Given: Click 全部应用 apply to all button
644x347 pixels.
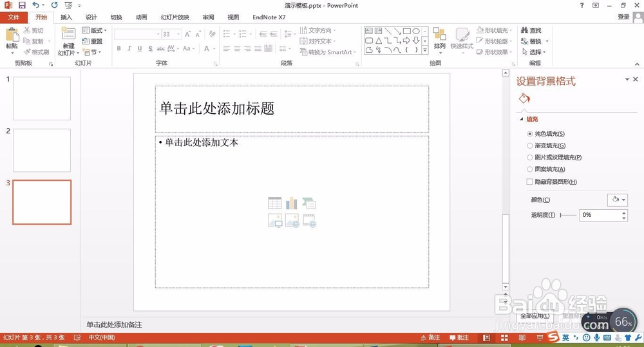Looking at the screenshot, I should pos(535,316).
